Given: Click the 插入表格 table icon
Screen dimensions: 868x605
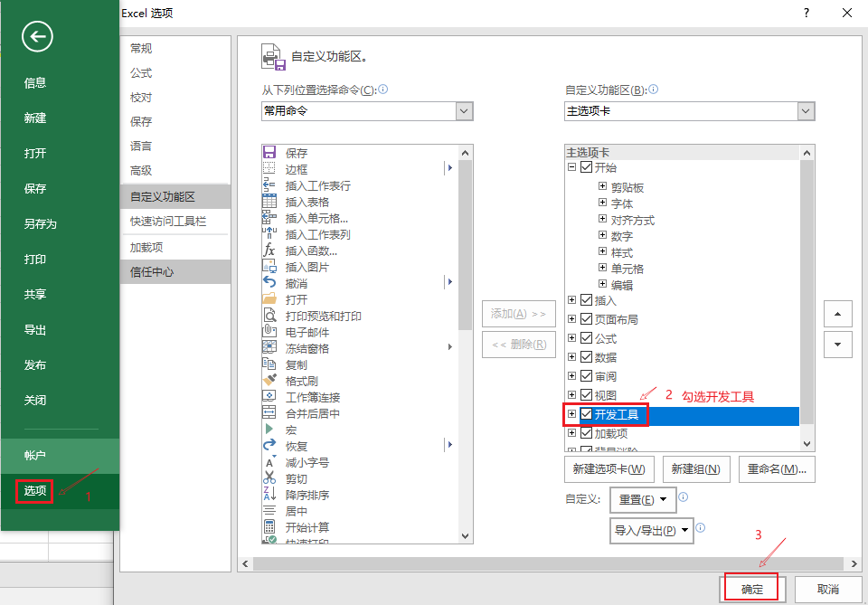Looking at the screenshot, I should pos(269,201).
